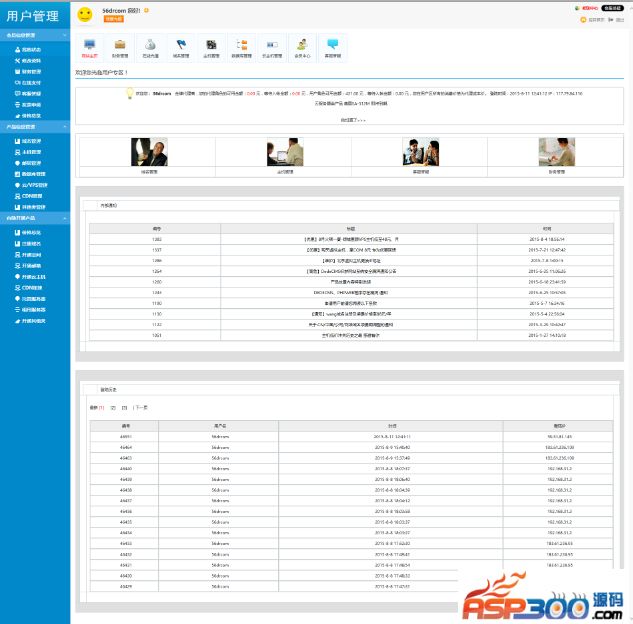The width and height of the screenshot is (633, 624).
Task: Open page [3] of the login history
Action: 124,408
